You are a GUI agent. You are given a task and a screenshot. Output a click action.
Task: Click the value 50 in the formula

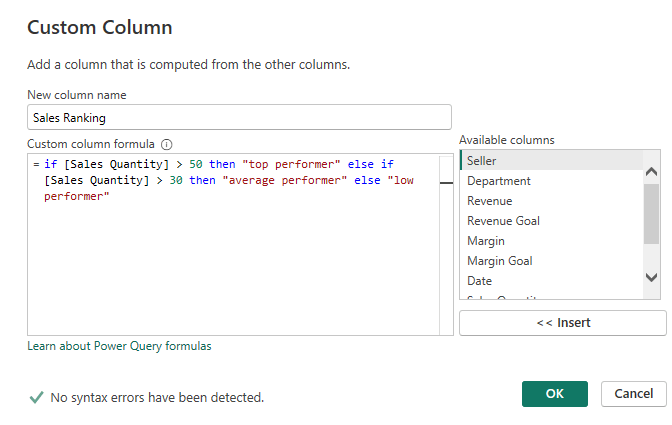click(196, 164)
